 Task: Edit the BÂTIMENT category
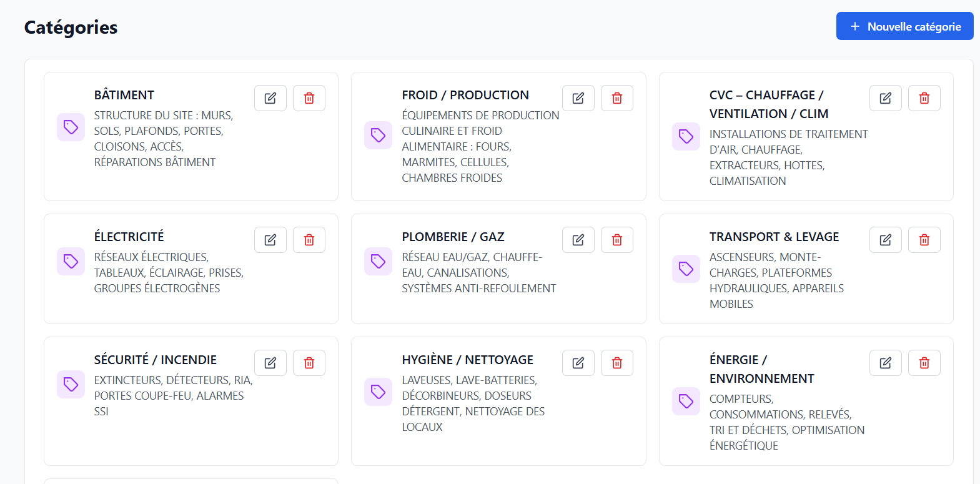[x=270, y=98]
